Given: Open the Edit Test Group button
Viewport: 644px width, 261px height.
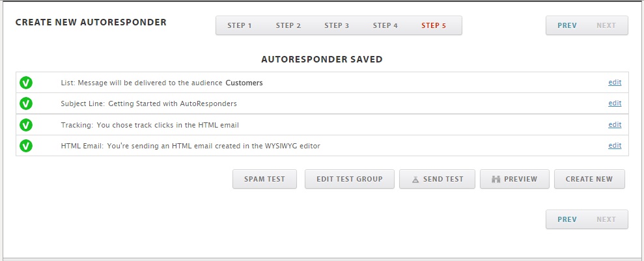Looking at the screenshot, I should click(349, 179).
